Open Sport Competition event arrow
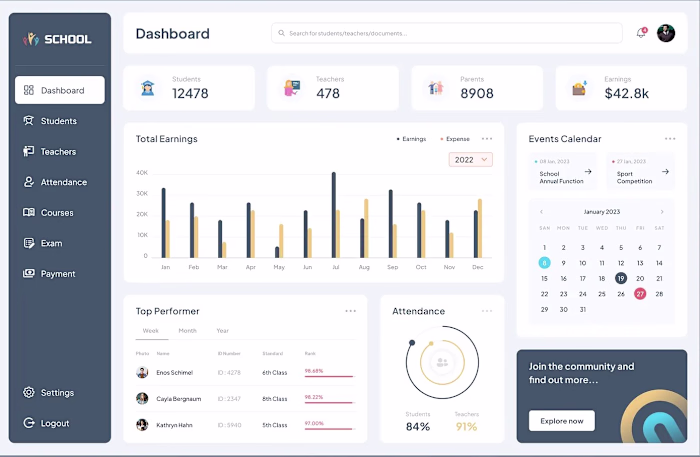 [665, 171]
